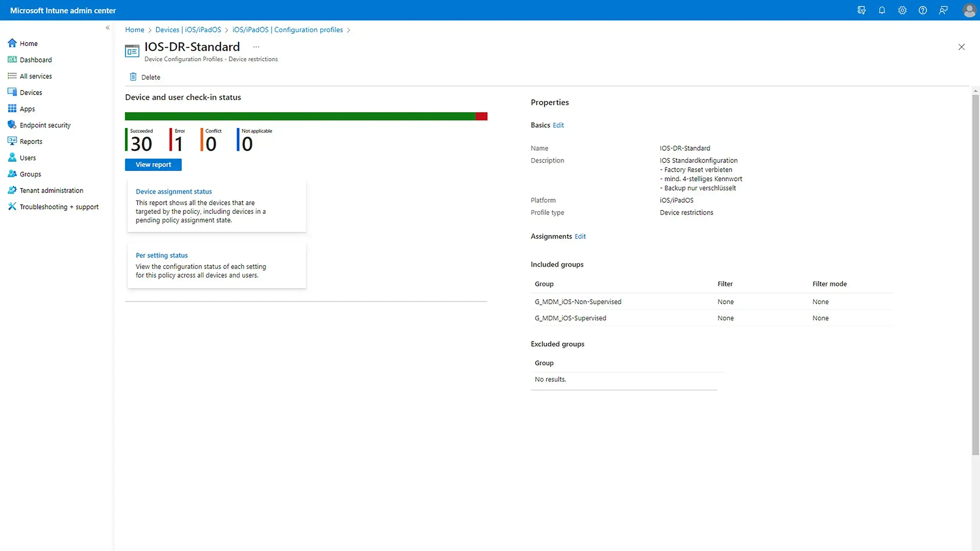
Task: Select the Endpoint security menu label
Action: 45,125
